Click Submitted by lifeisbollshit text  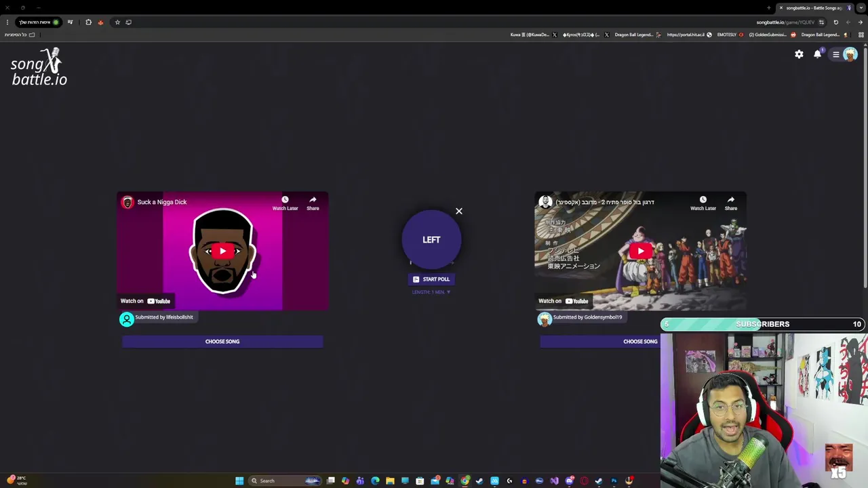[164, 317]
